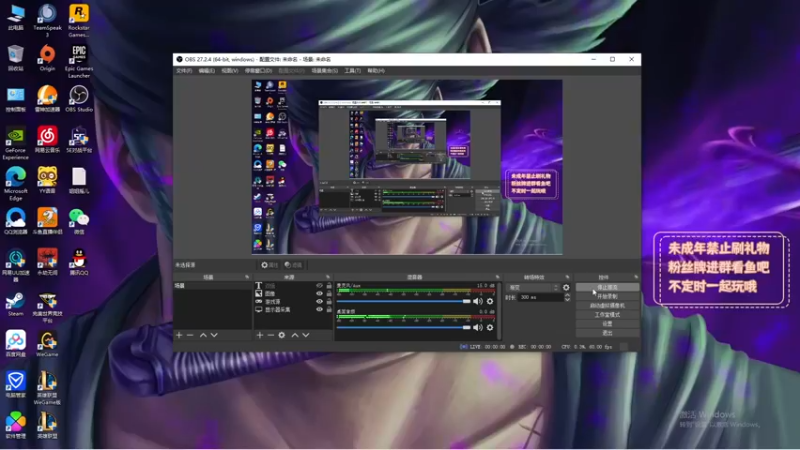Open the 场景集合(S) menu
Screen dimensions: 800x450
pos(324,71)
